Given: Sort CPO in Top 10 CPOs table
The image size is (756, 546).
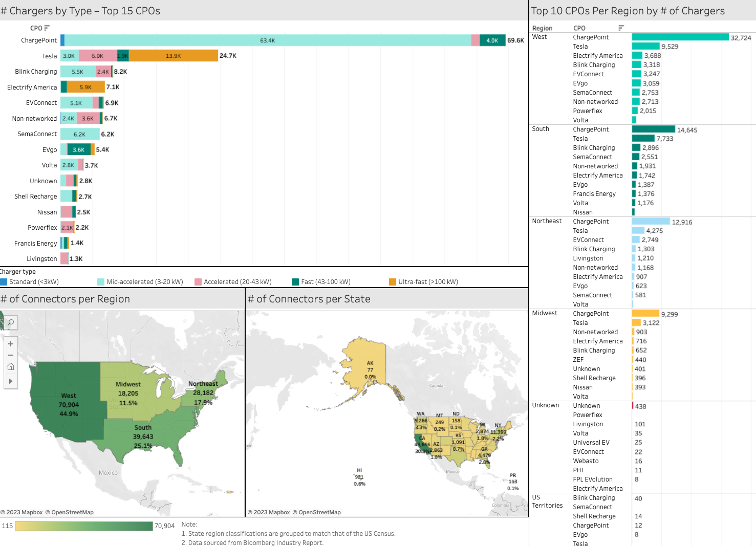Looking at the screenshot, I should coord(621,28).
